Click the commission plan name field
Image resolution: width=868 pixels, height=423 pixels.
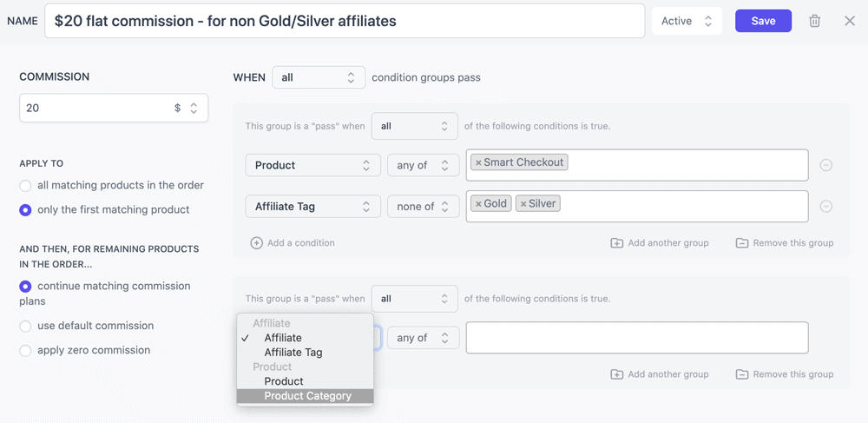tap(345, 21)
